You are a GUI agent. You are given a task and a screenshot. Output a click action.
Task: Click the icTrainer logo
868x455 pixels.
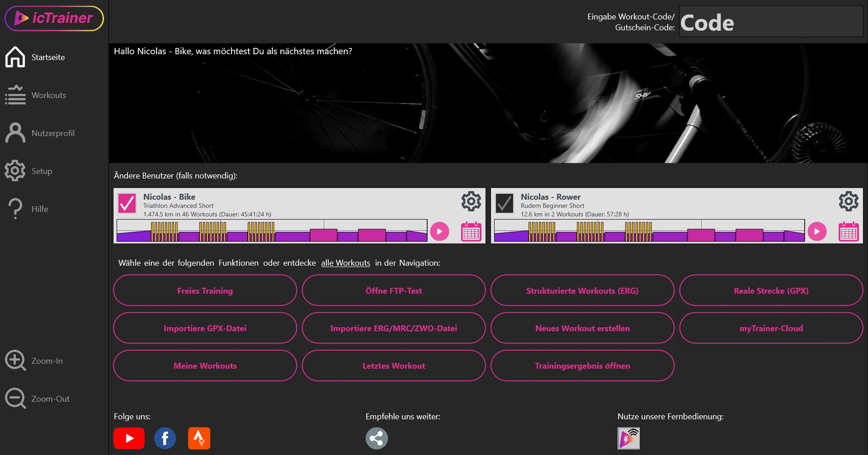tap(54, 19)
